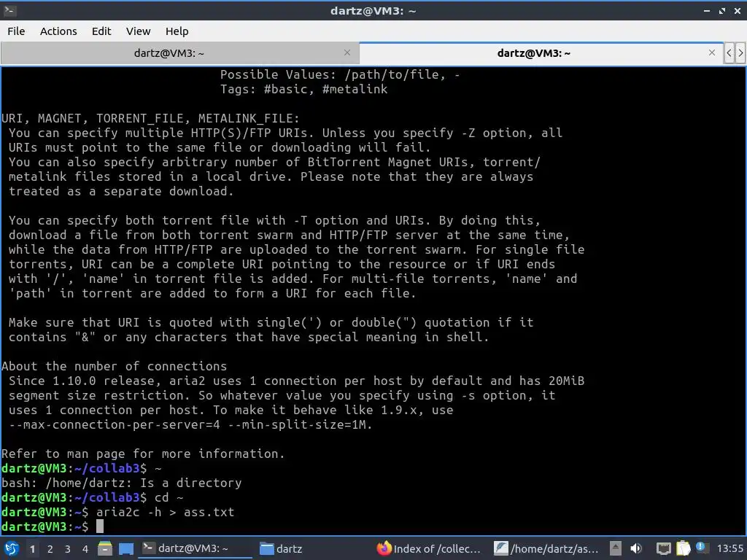The height and width of the screenshot is (560, 747).
Task: Open the Actions menu
Action: click(x=58, y=31)
